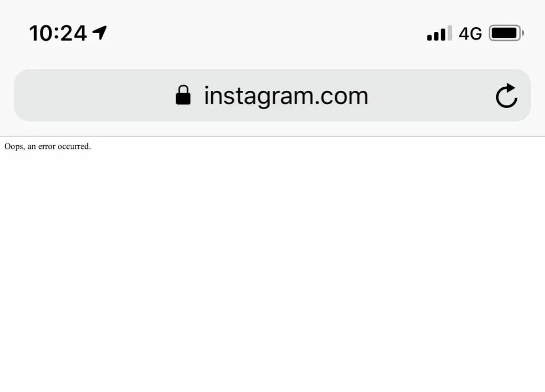Click the blank white page body
Image resolution: width=545 pixels, height=392 pixels.
(x=272, y=271)
